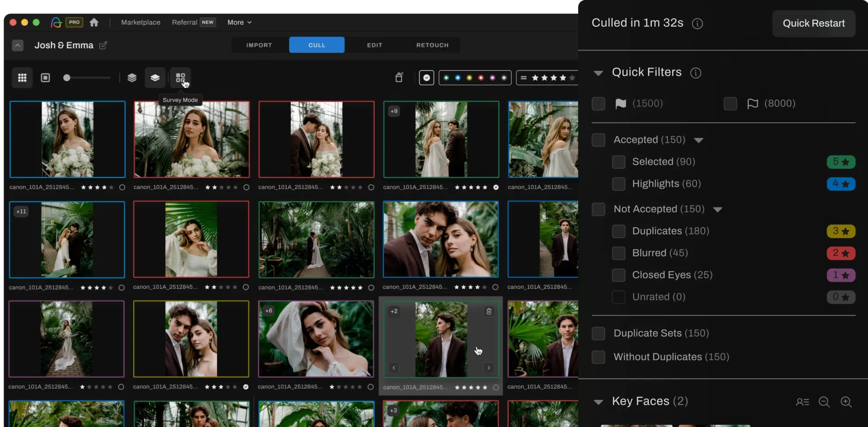This screenshot has height=427, width=868.
Task: Filter by gray color label
Action: point(504,78)
